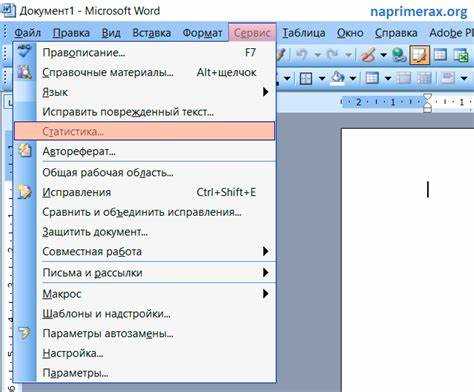Click the Outside Border icon in second toolbar
The height and width of the screenshot is (392, 474).
tap(306, 78)
